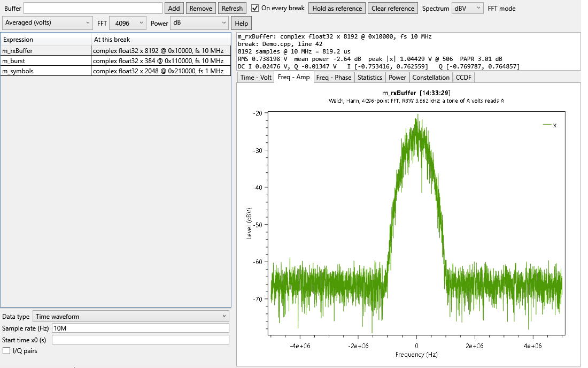The image size is (588, 368).
Task: Open the Data type Time waveform dropdown
Action: (131, 316)
